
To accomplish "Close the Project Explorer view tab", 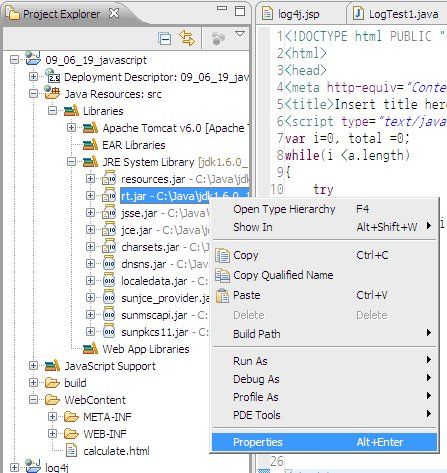I will pyautogui.click(x=114, y=13).
